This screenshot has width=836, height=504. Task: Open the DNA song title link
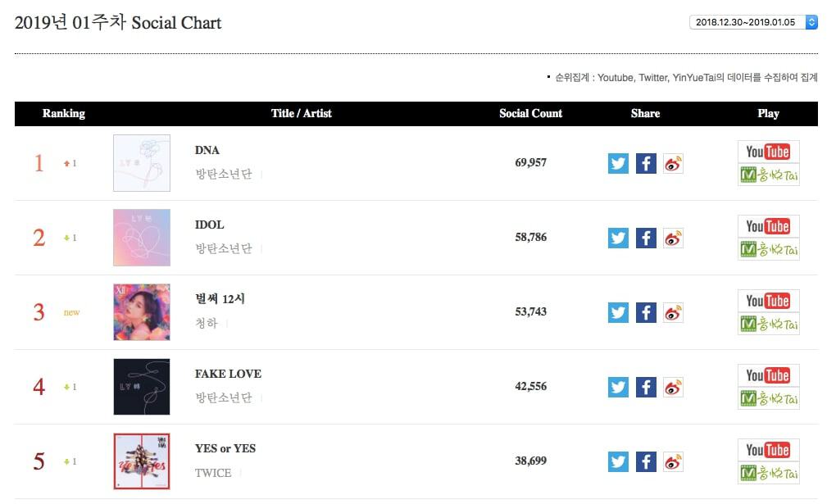coord(207,150)
